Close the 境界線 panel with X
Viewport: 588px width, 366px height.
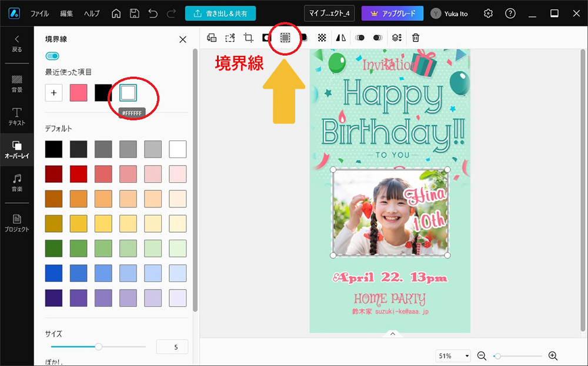(183, 39)
